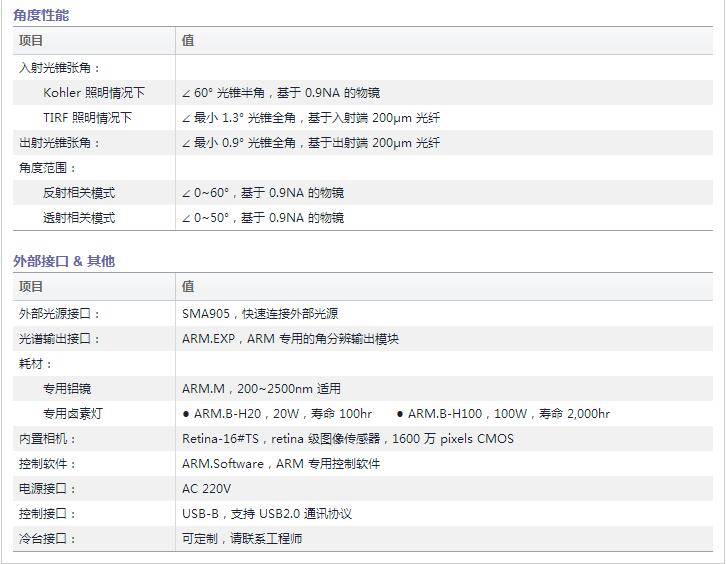This screenshot has width=726, height=564.
Task: Click the 项目 header in 角度性能 table
Action: point(31,40)
